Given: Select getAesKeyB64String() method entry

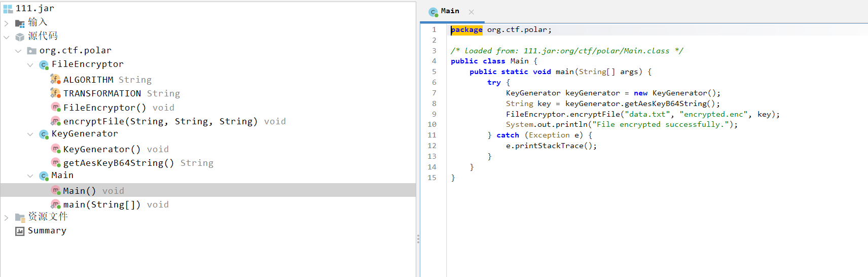Looking at the screenshot, I should click(138, 163).
